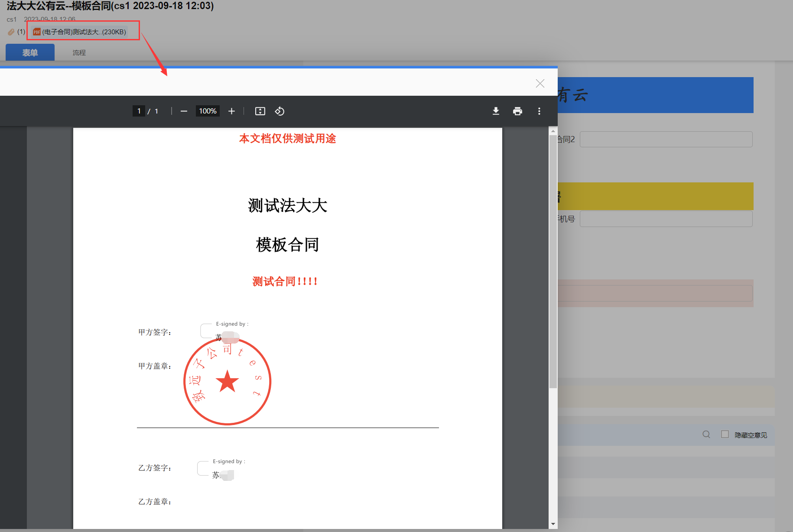The height and width of the screenshot is (532, 793).
Task: Zoom out with minus icon
Action: [x=184, y=111]
